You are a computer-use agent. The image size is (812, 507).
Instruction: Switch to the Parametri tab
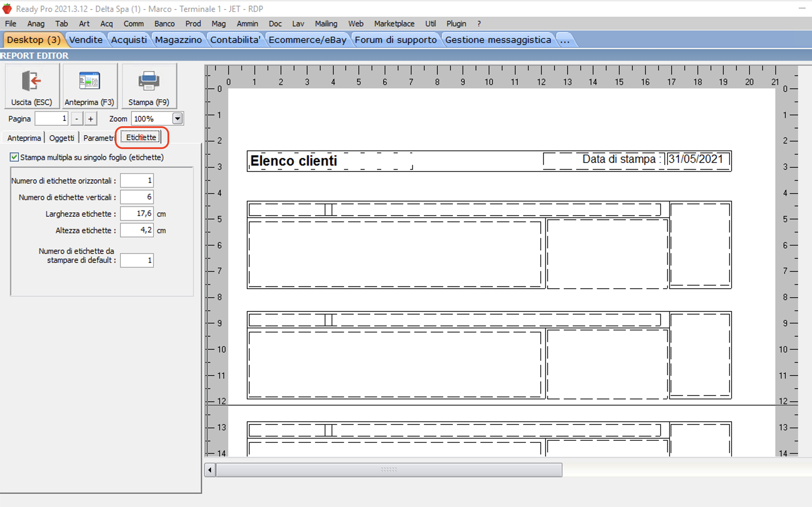coord(99,138)
